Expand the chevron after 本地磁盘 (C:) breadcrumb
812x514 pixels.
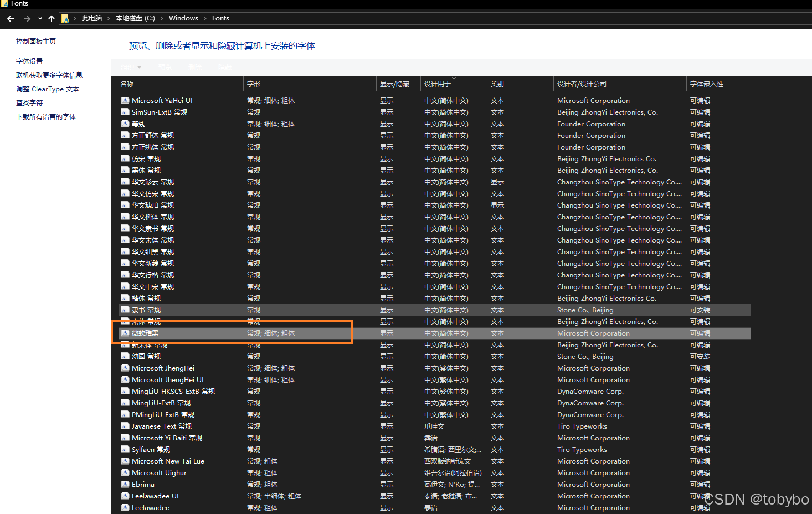click(162, 18)
